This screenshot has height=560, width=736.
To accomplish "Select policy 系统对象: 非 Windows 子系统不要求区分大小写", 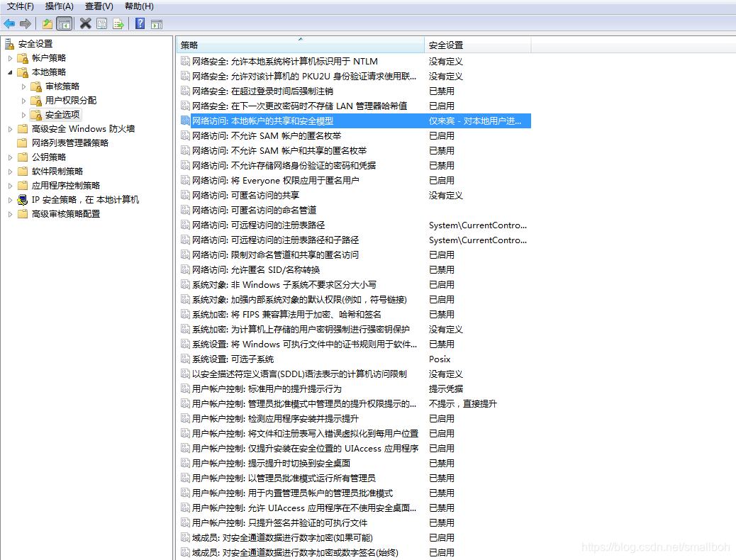I will point(284,285).
